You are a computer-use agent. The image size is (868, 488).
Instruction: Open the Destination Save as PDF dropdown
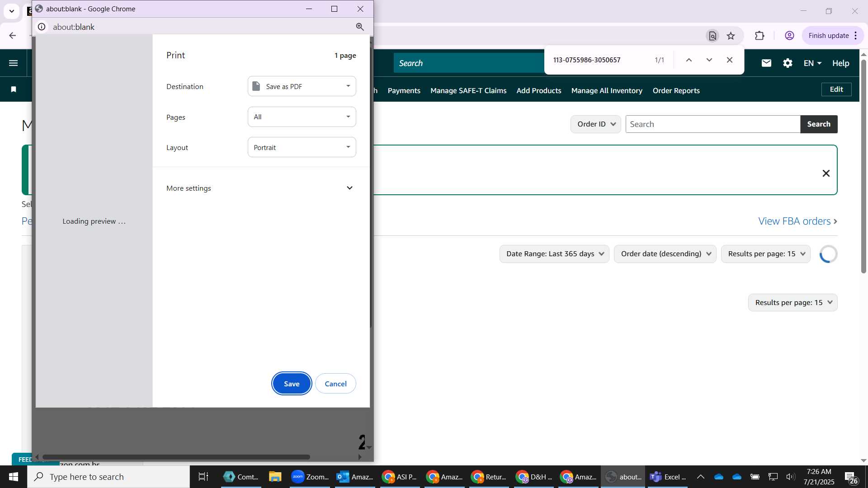click(302, 86)
